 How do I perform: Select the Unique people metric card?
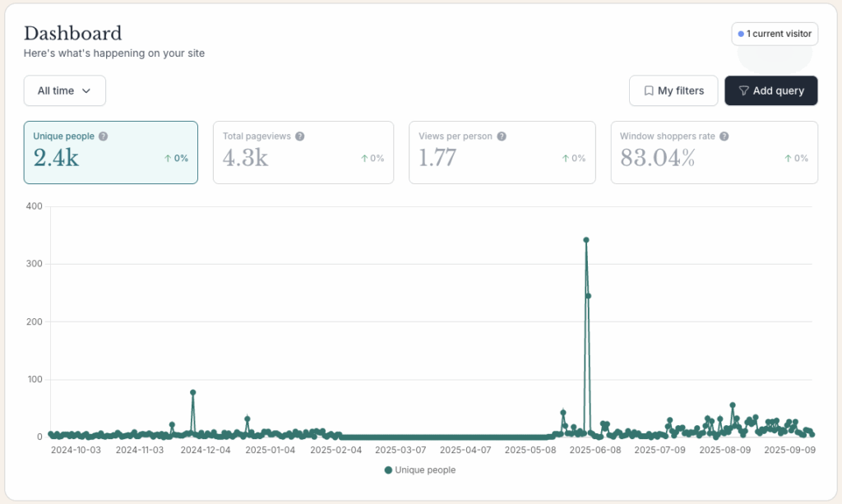(x=110, y=152)
